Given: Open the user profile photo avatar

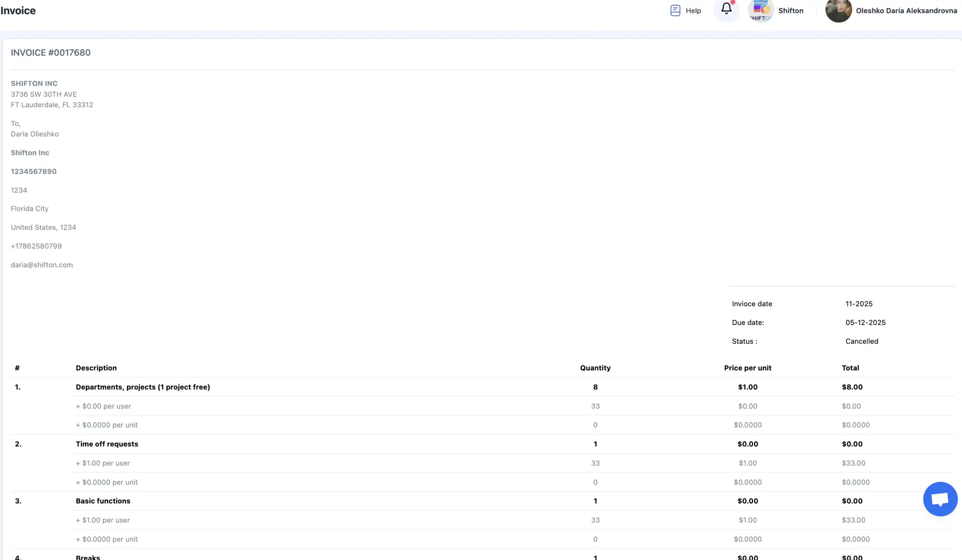Looking at the screenshot, I should [x=838, y=10].
